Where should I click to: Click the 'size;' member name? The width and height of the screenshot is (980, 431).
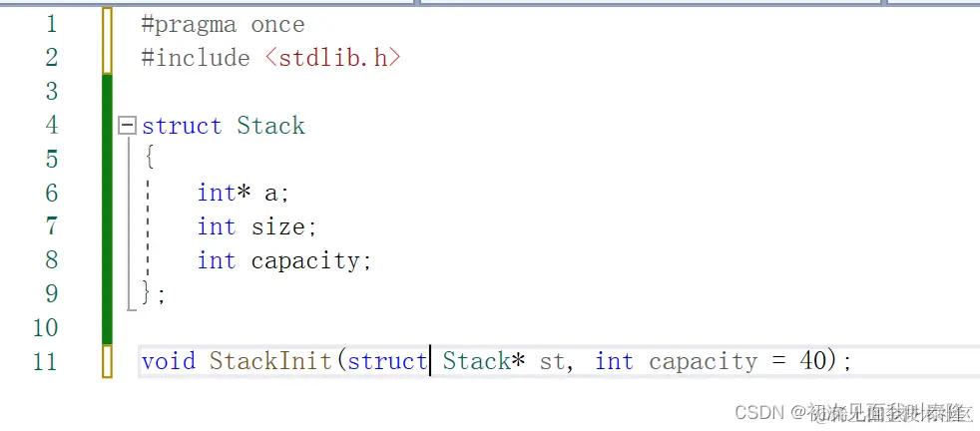pos(283,227)
